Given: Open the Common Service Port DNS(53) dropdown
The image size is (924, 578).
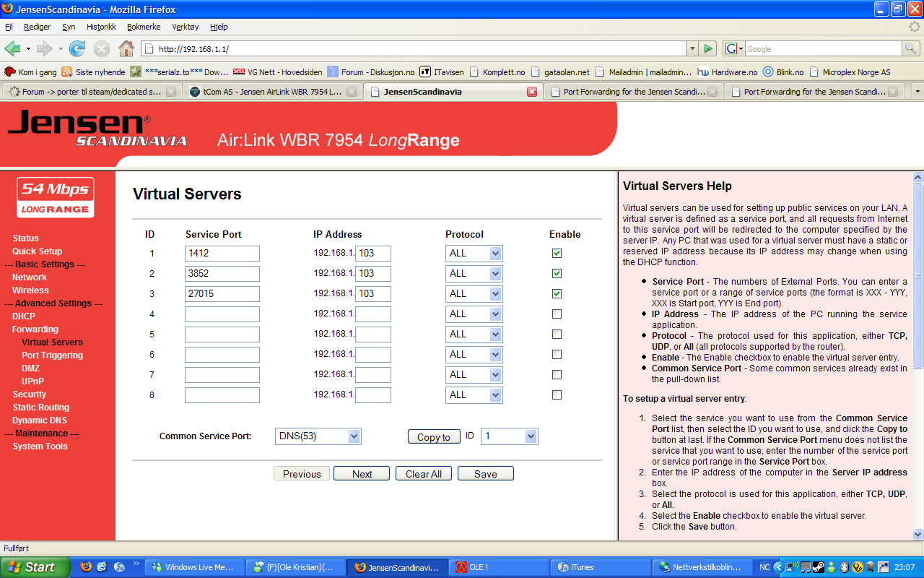Looking at the screenshot, I should pos(318,436).
